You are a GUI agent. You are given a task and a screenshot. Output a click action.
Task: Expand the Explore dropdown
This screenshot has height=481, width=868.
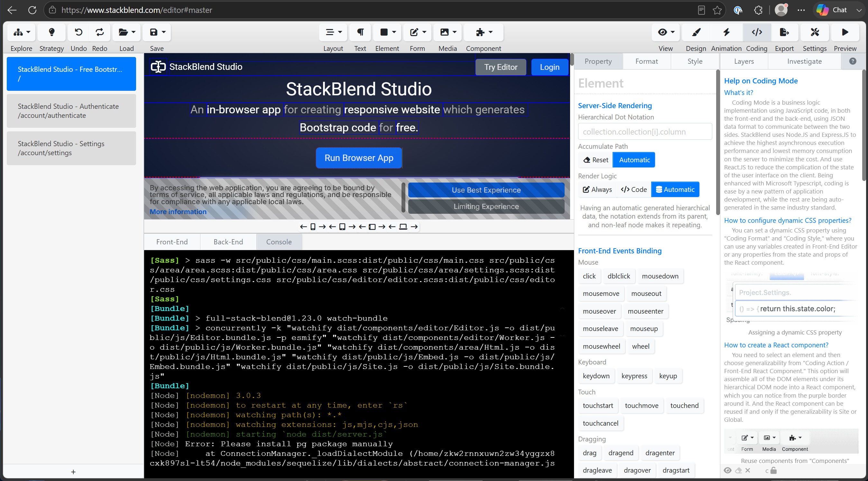pos(22,33)
